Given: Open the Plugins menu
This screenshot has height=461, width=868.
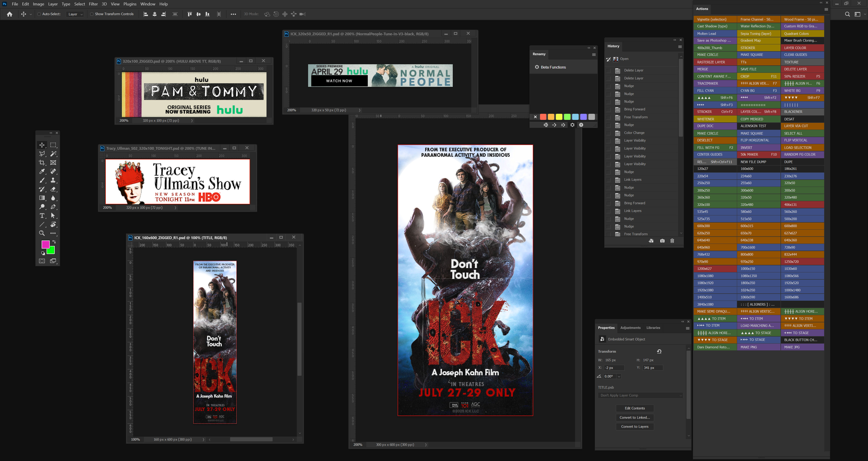Looking at the screenshot, I should pos(130,4).
